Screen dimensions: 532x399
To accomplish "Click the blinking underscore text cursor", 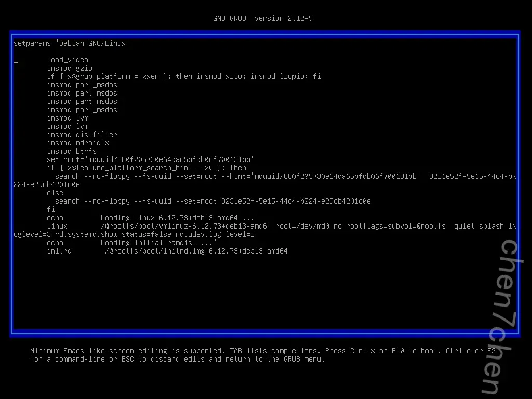I will pos(16,62).
